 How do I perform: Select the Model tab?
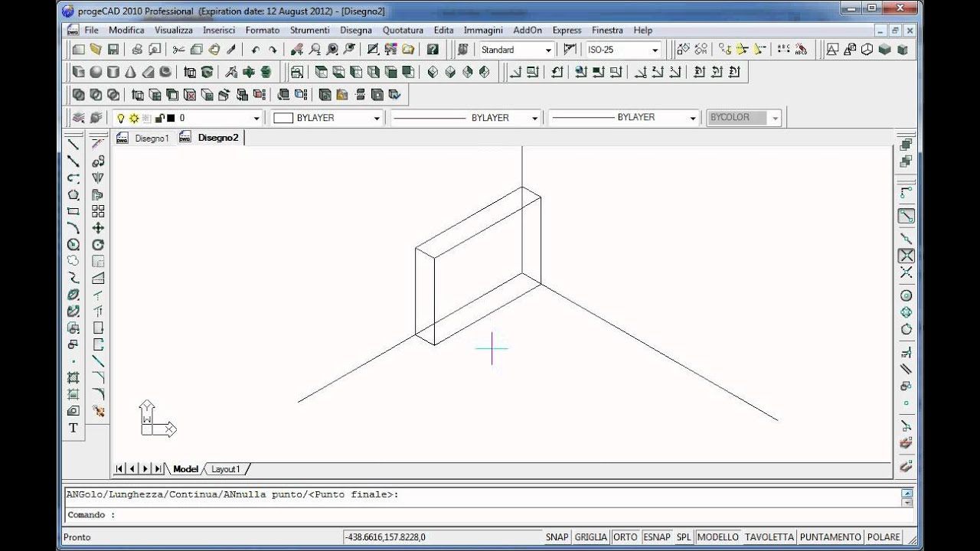(x=185, y=469)
